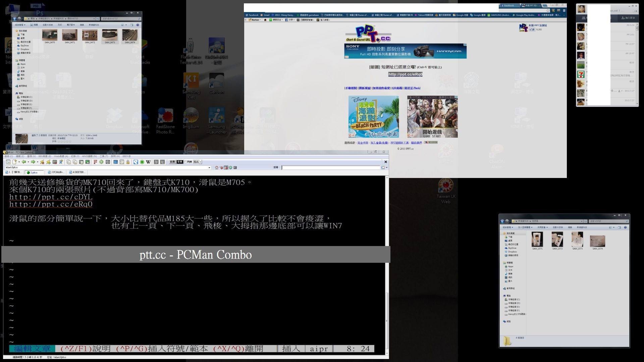
Task: Click the QR條碼 link on the ppt.cc page
Action: click(397, 88)
